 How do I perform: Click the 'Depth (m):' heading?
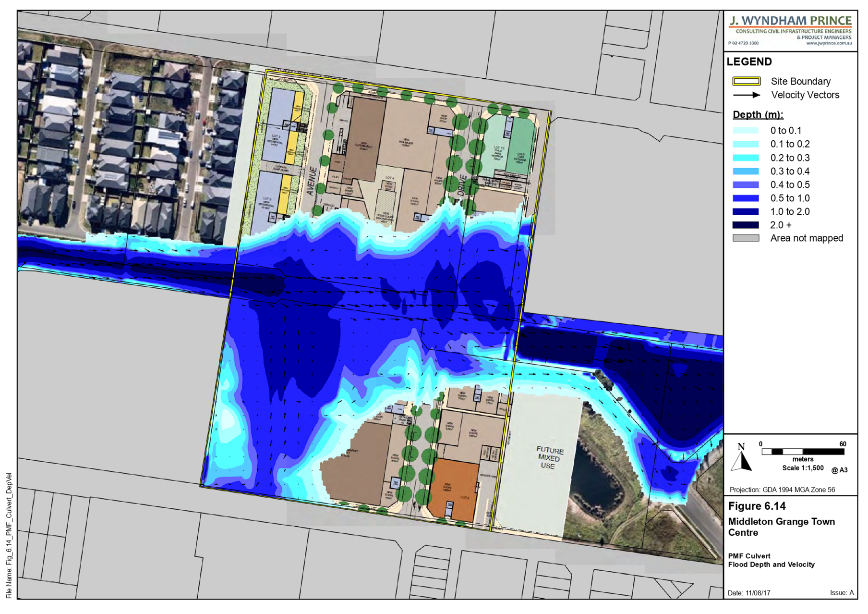[758, 115]
